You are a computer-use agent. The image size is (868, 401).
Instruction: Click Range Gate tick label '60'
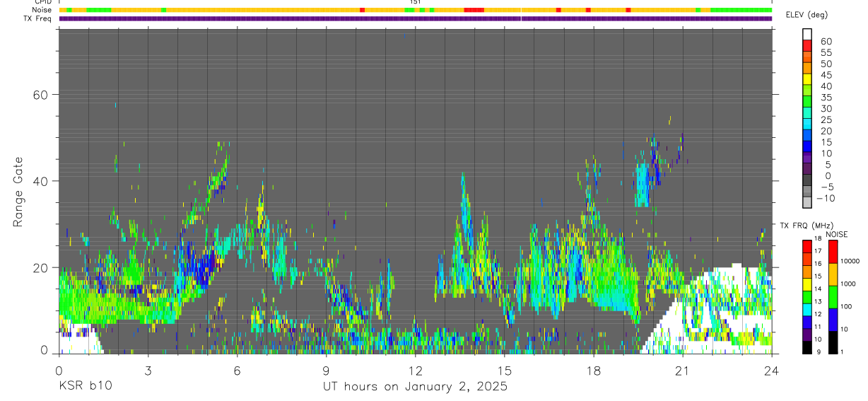(x=41, y=95)
